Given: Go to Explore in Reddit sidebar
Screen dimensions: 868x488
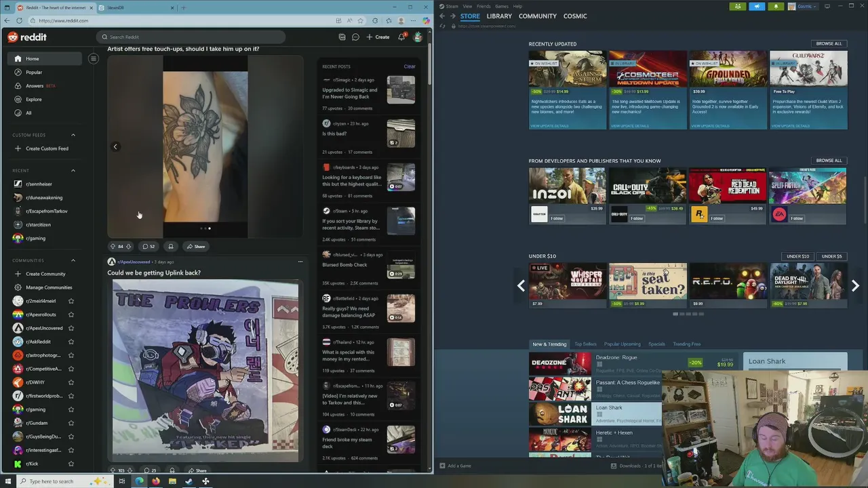Looking at the screenshot, I should click(x=33, y=100).
